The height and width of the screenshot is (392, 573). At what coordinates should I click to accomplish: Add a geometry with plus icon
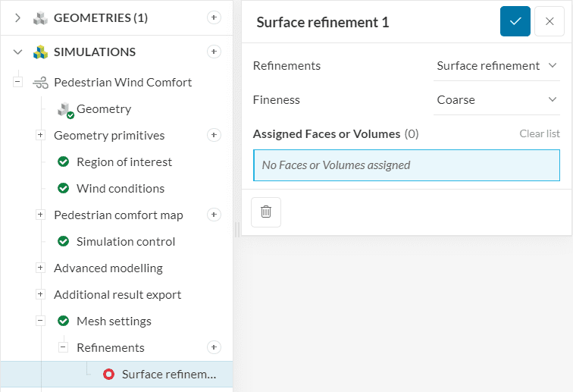point(214,17)
